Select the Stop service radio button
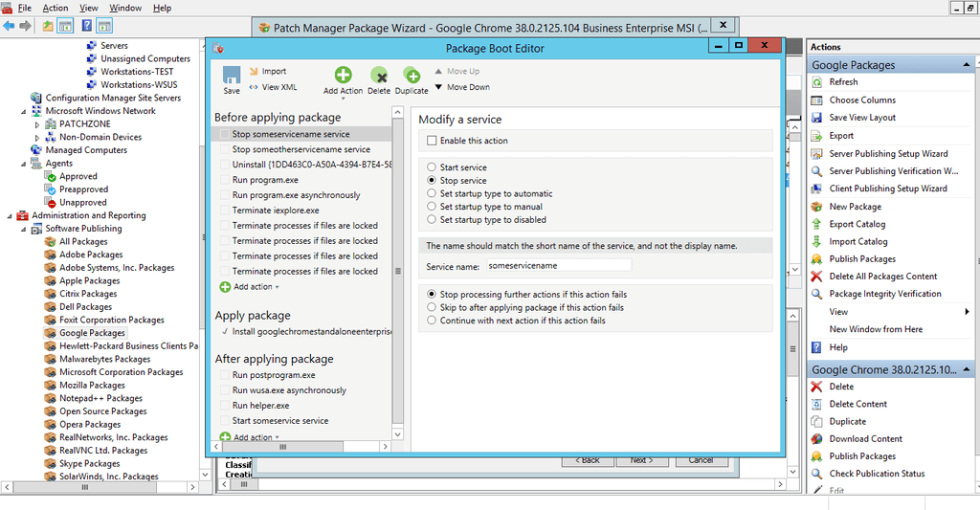 [432, 181]
